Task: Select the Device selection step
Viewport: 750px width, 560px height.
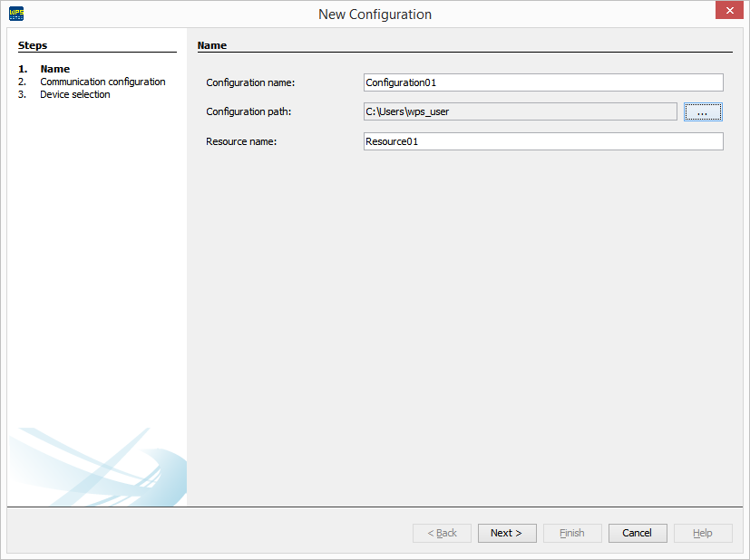Action: [x=75, y=94]
